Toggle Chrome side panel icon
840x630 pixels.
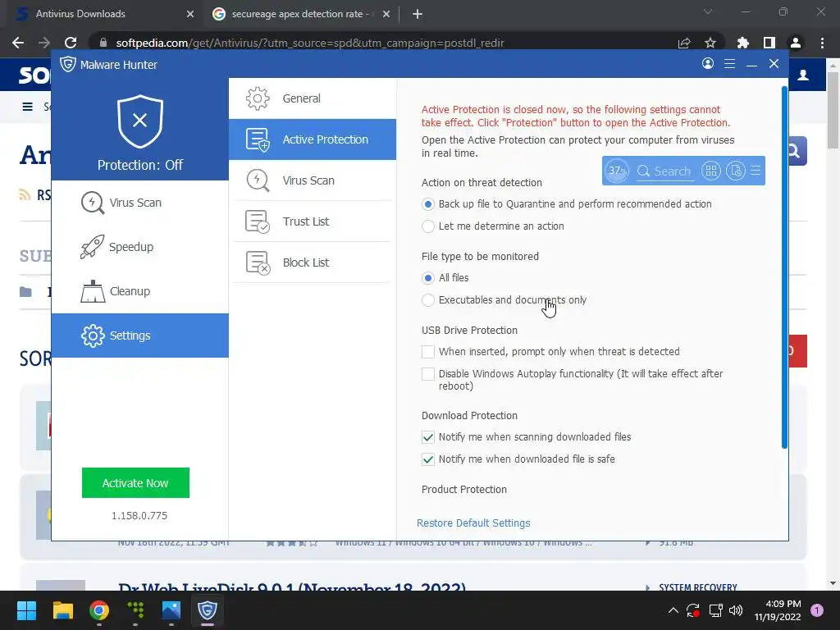point(769,43)
